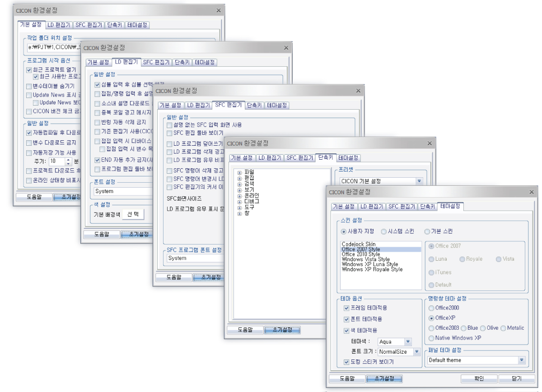Image resolution: width=542 pixels, height=392 pixels.
Task: Select Windows Vista Style in skin list
Action: 365,259
